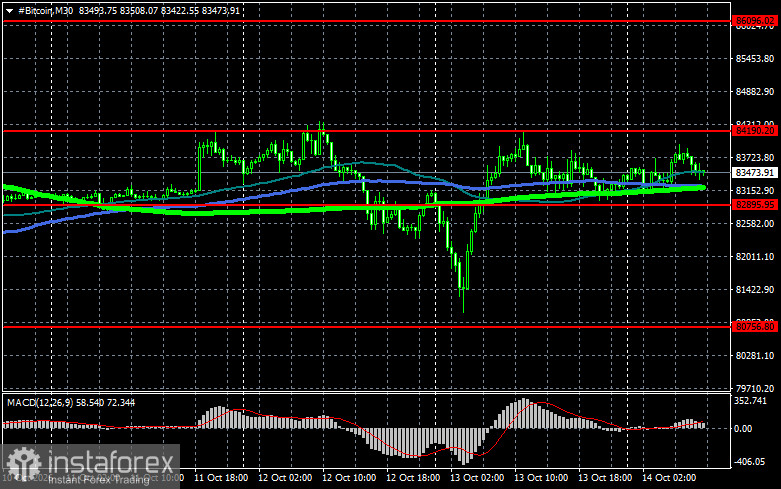
Task: Click the 82011.10 price scale value
Action: click(755, 256)
